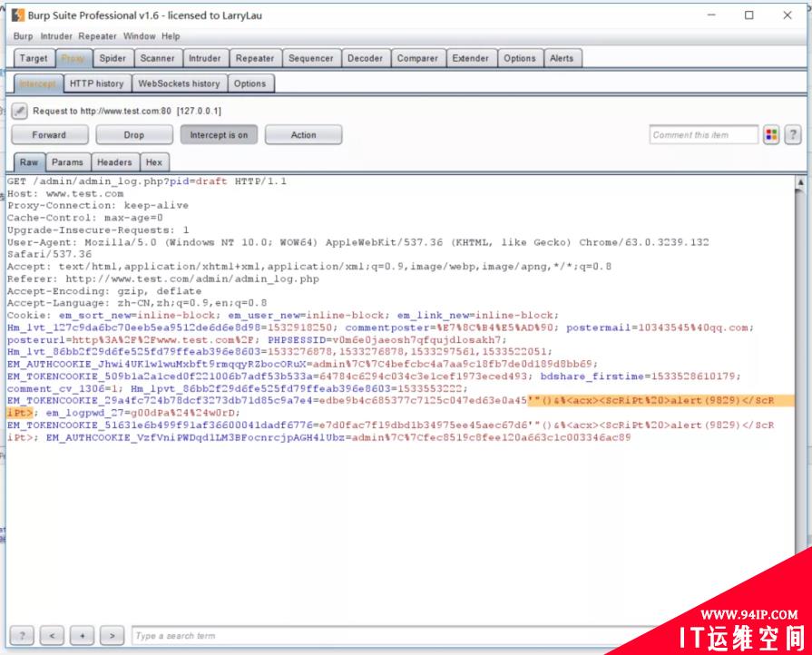
Task: Open the Burp menu
Action: coord(23,36)
